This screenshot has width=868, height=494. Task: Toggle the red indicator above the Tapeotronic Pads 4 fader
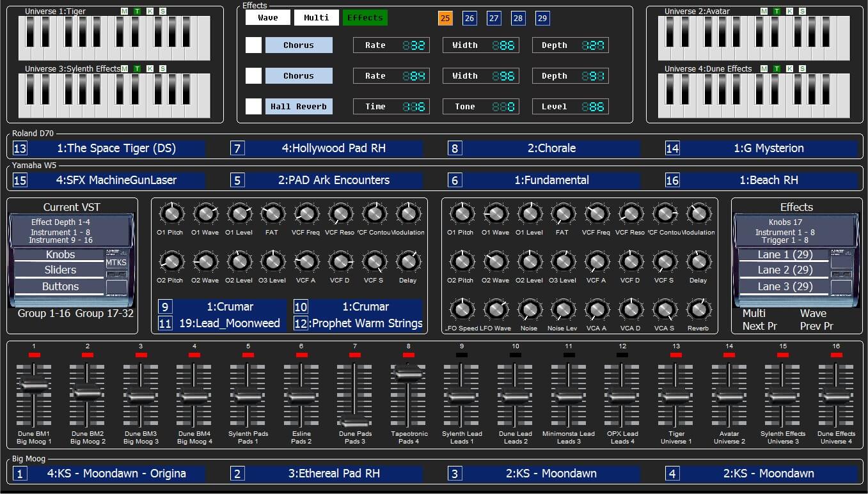pyautogui.click(x=409, y=354)
